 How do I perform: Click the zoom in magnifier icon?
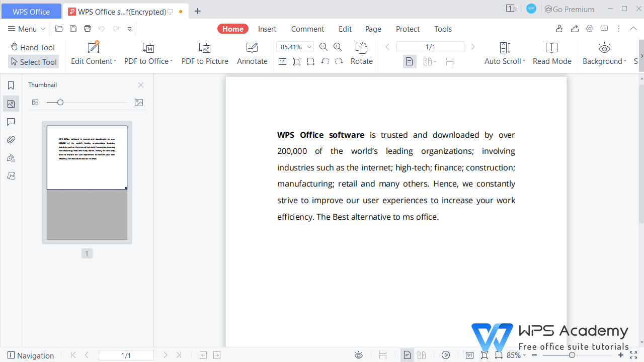[338, 47]
